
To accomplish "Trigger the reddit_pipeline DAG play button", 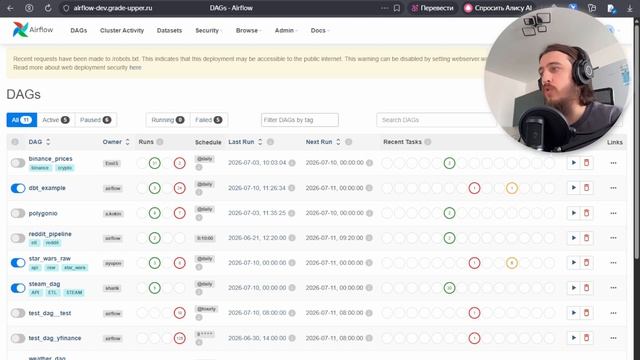I will coord(573,238).
